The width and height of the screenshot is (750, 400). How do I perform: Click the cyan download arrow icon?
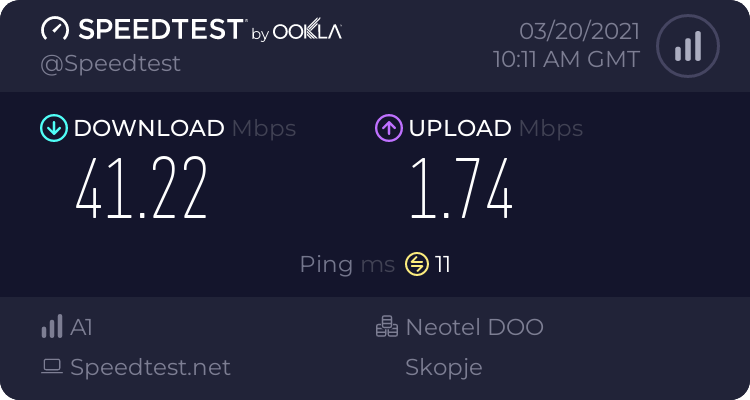53,128
